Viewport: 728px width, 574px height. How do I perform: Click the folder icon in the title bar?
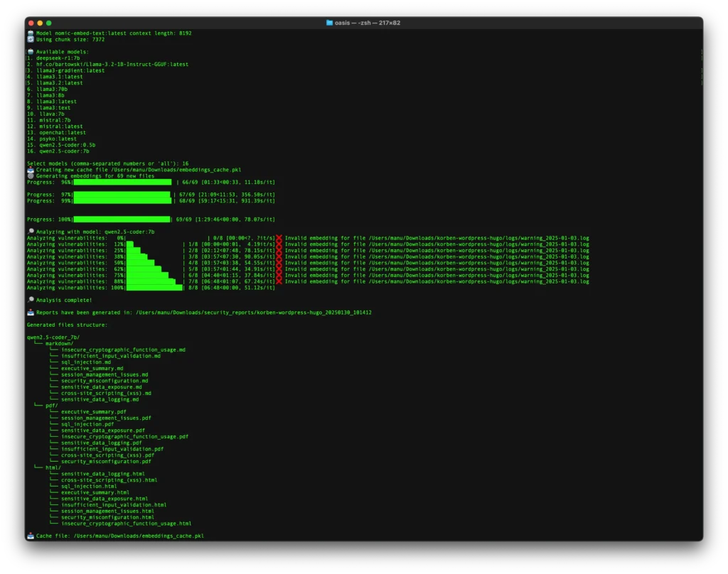[x=329, y=23]
